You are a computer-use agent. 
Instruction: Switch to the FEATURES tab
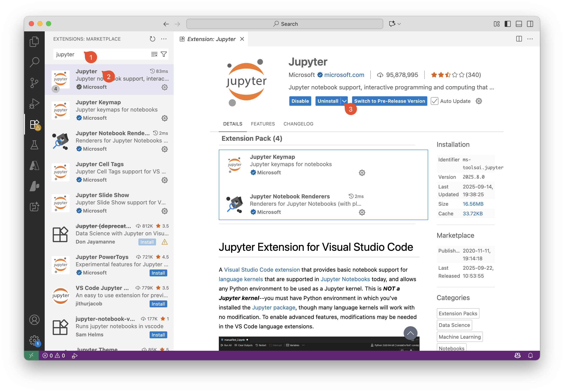click(x=263, y=124)
